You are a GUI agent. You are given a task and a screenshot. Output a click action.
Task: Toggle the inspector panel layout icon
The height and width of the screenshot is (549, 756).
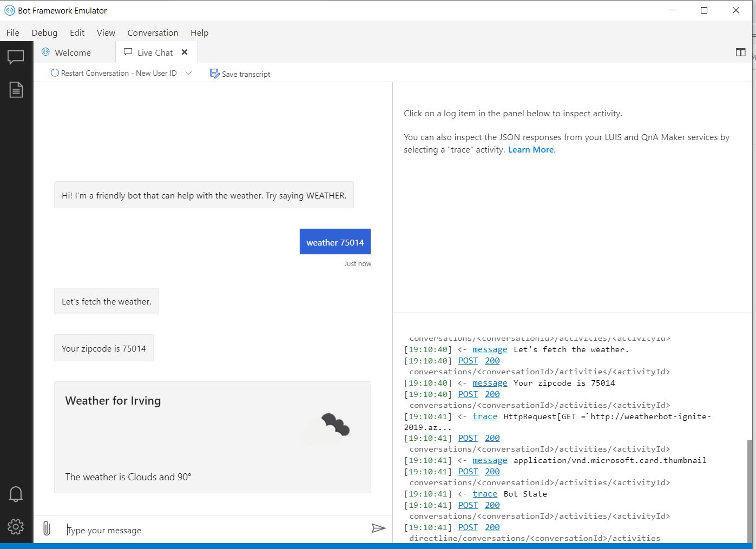click(x=740, y=52)
